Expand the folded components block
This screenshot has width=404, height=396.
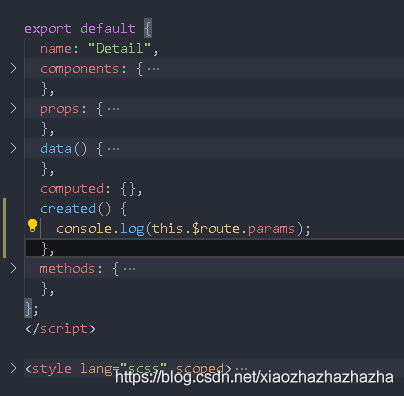(x=13, y=68)
